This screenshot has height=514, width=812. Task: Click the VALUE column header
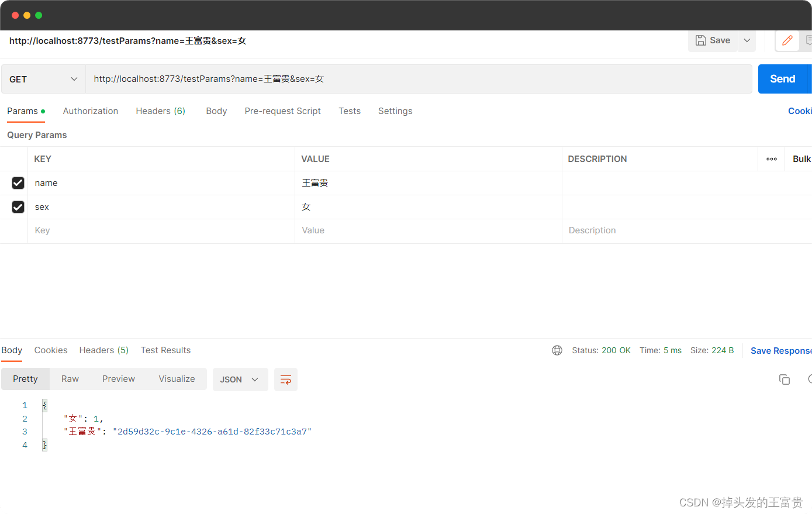point(316,159)
